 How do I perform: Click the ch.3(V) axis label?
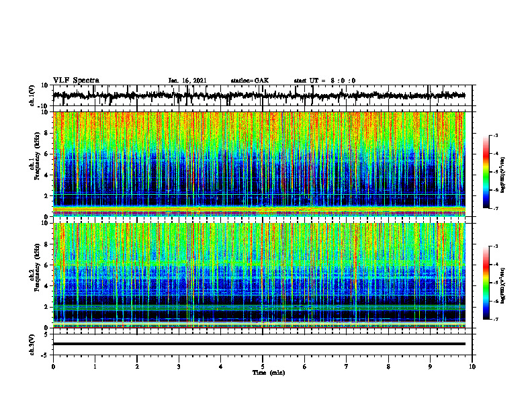tap(32, 345)
